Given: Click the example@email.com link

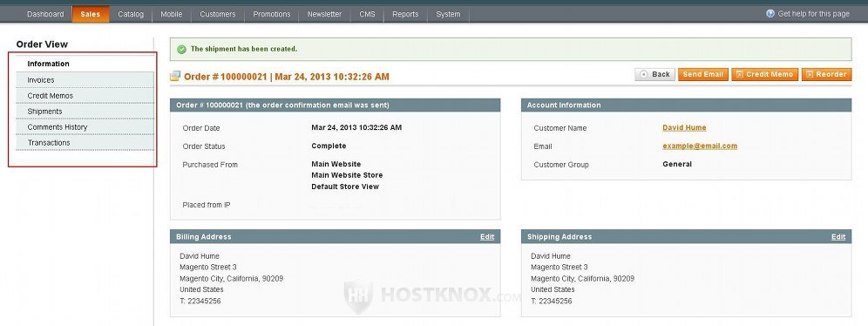Looking at the screenshot, I should click(700, 146).
